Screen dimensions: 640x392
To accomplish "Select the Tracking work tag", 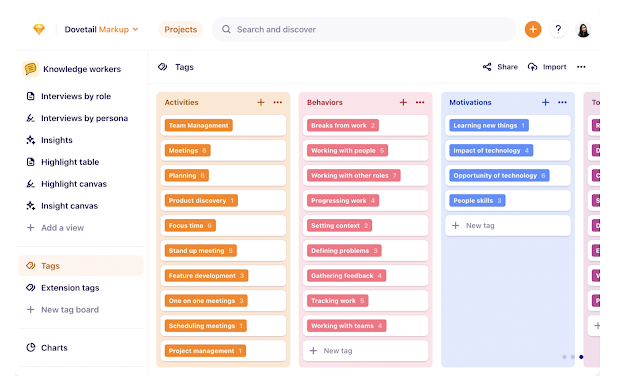I will (338, 301).
